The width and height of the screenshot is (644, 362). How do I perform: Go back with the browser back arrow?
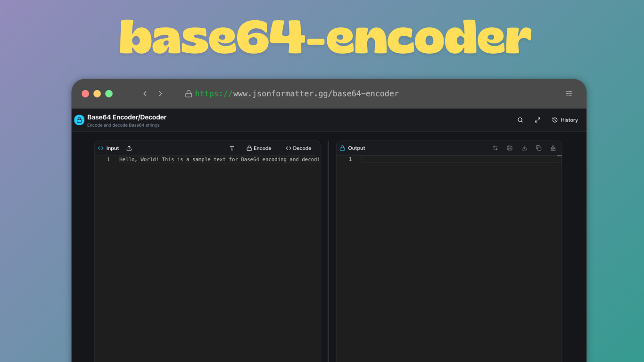pyautogui.click(x=145, y=94)
